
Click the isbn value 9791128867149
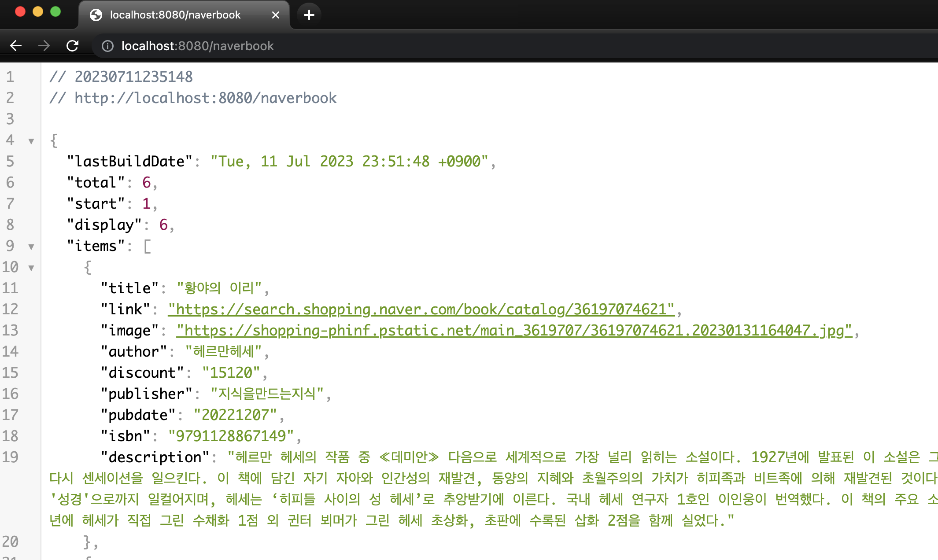click(231, 436)
